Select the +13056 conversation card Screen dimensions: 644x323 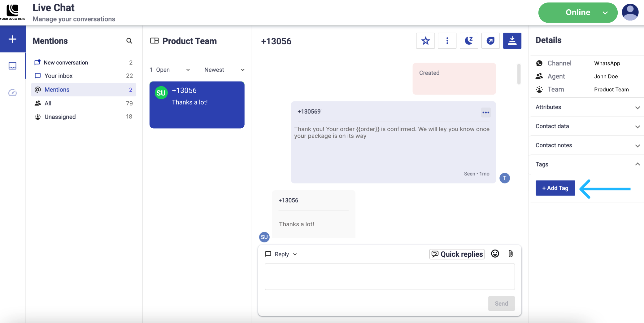(x=197, y=105)
